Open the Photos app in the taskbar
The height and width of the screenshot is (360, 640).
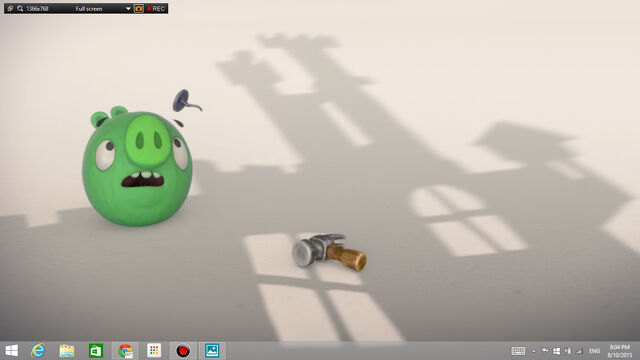click(212, 351)
